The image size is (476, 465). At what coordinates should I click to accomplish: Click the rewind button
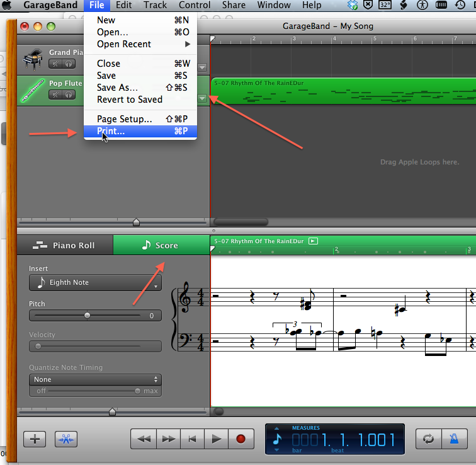coord(144,439)
